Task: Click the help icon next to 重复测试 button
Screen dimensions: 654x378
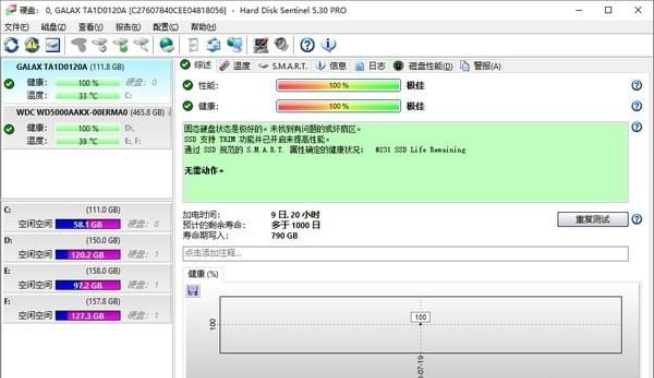Action: click(636, 219)
